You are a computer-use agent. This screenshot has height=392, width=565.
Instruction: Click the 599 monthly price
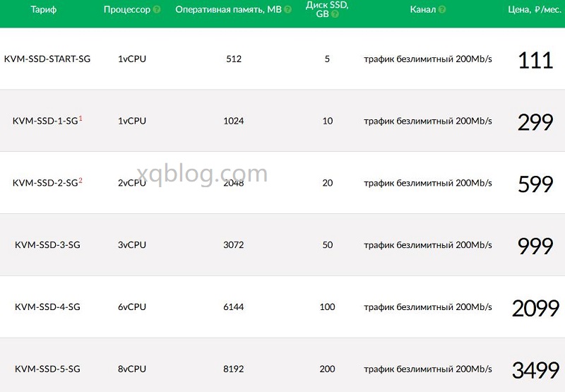[x=535, y=184]
